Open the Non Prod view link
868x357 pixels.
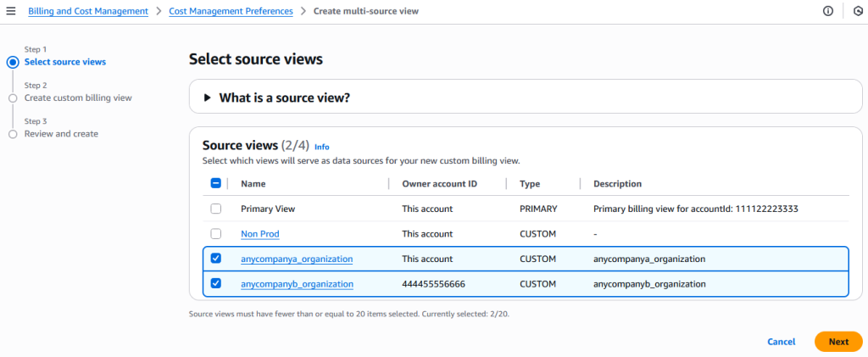tap(260, 234)
